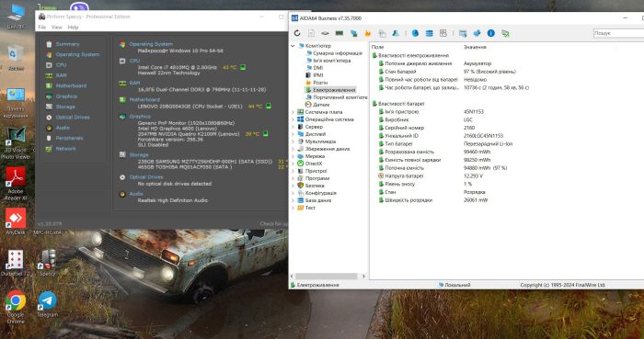Screen dimensions: 644x339
Task: Open the File menu in Speccy
Action: (x=42, y=27)
